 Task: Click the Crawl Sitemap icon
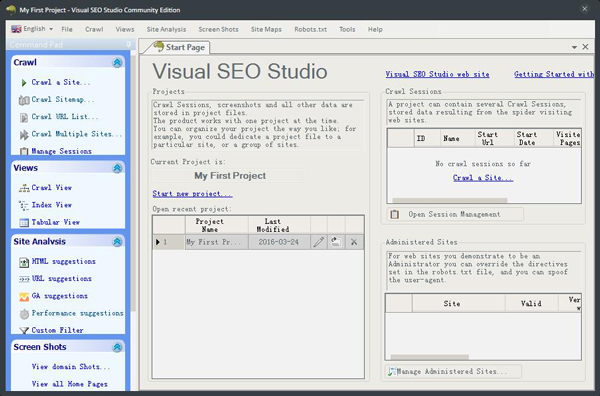[x=24, y=100]
